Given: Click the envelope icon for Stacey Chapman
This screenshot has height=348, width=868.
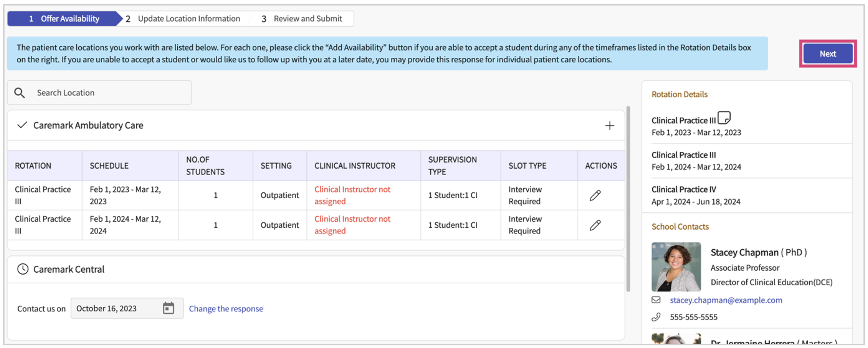Looking at the screenshot, I should click(656, 300).
